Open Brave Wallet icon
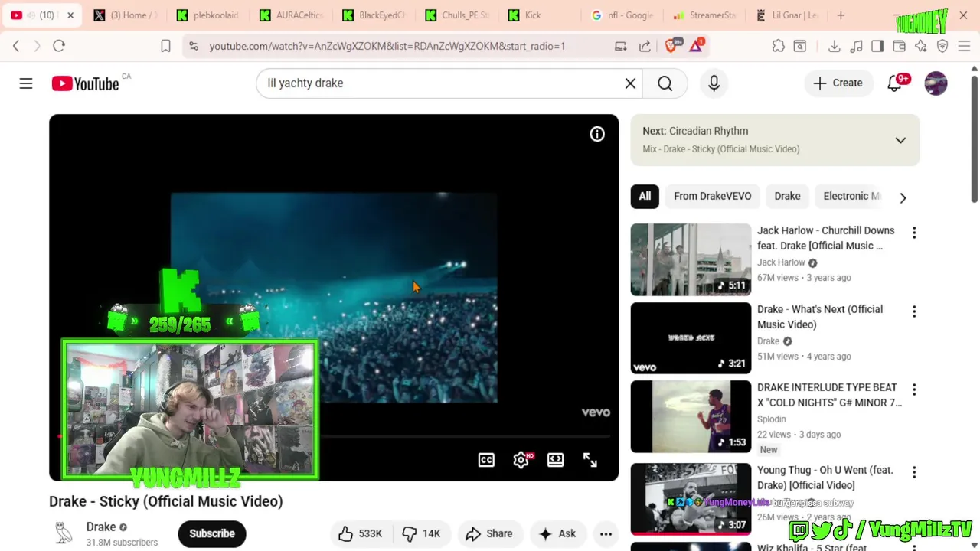 click(900, 46)
